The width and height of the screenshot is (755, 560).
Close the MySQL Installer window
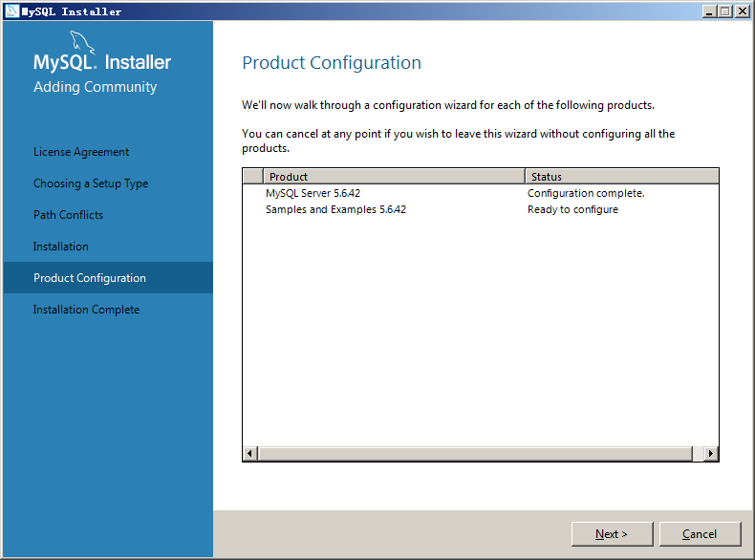[743, 11]
